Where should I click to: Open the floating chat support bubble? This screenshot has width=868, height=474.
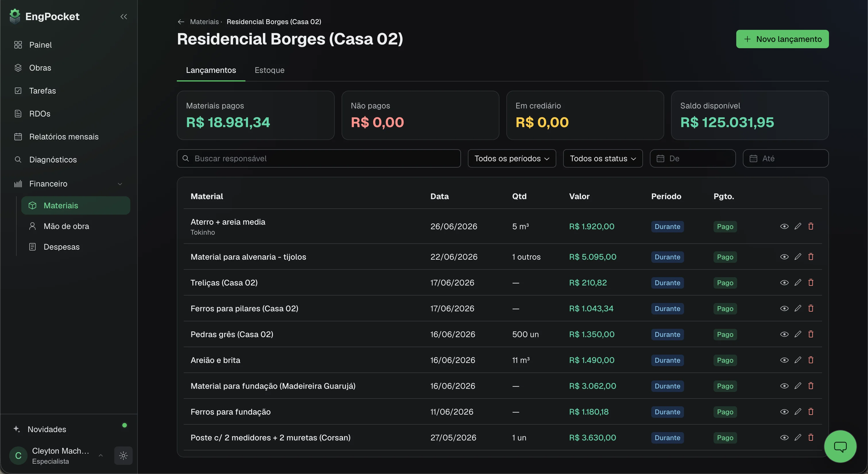pyautogui.click(x=840, y=446)
